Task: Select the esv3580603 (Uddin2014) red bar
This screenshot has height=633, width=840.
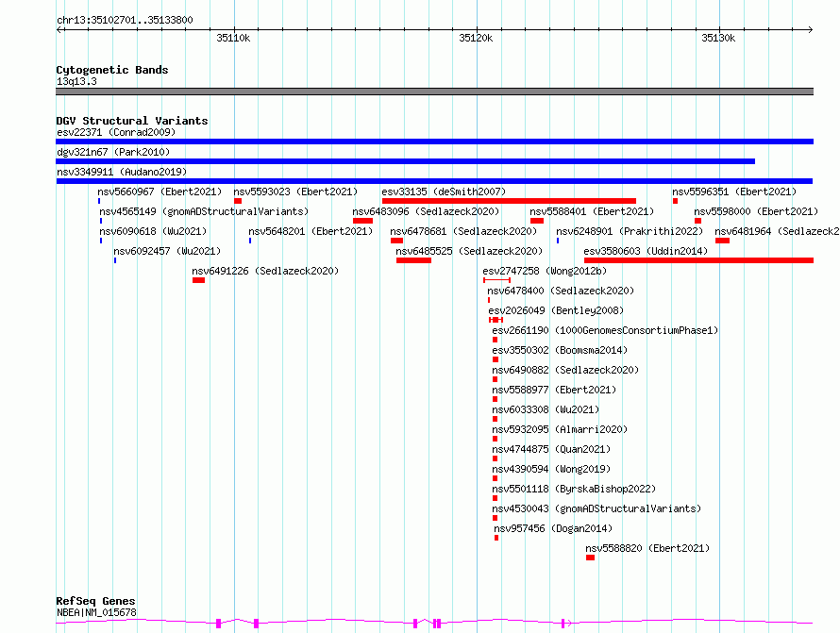Action: 698,260
